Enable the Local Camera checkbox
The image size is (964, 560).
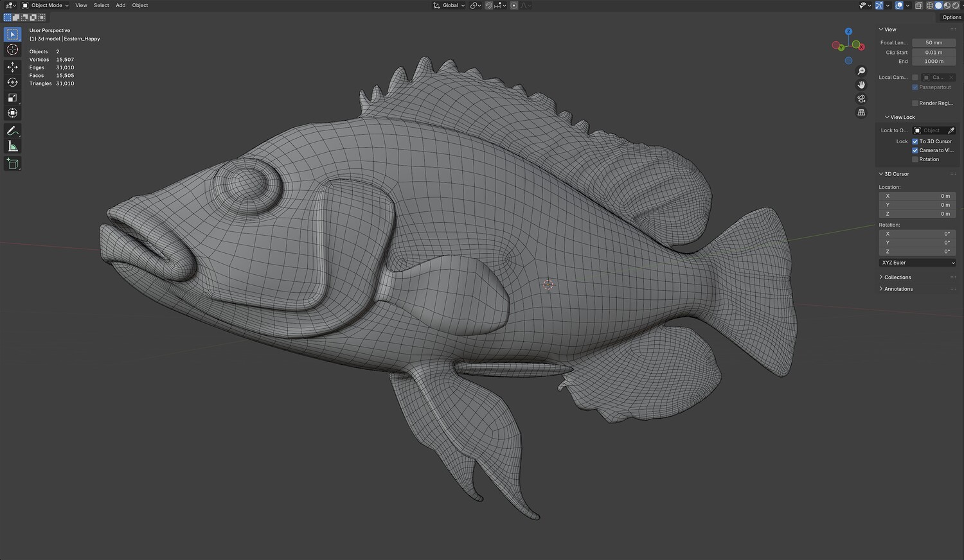tap(915, 77)
